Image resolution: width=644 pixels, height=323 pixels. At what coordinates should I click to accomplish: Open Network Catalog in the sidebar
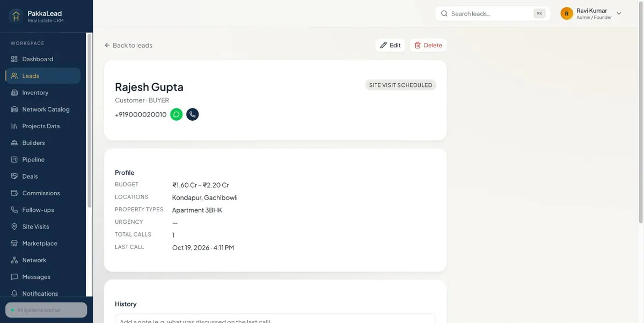43,109
